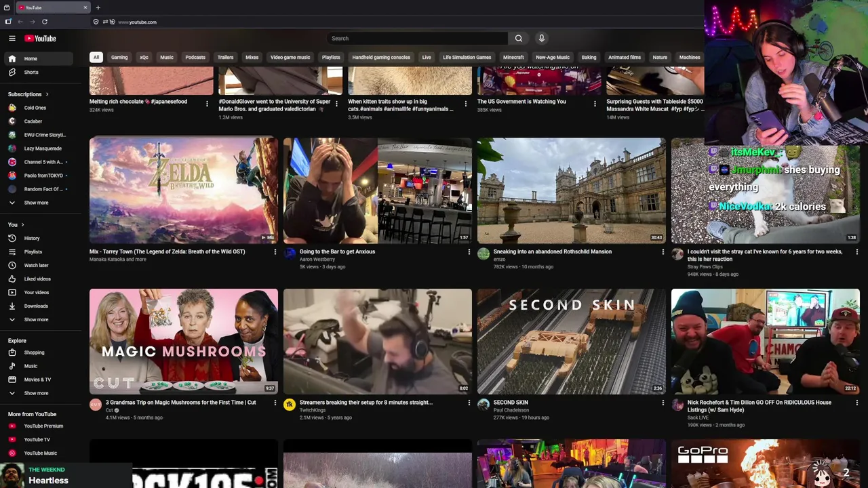Go to Paul Chadeisson channel name
The width and height of the screenshot is (868, 488).
tap(512, 411)
